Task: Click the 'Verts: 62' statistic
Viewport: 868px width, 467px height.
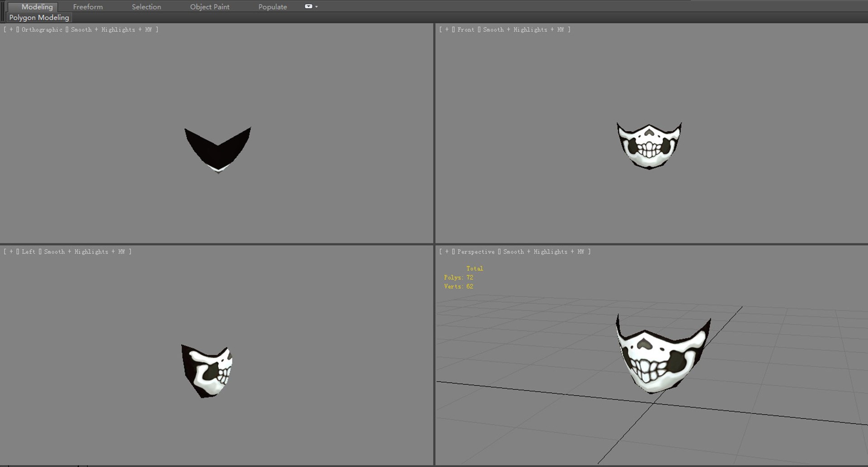Action: [x=458, y=286]
